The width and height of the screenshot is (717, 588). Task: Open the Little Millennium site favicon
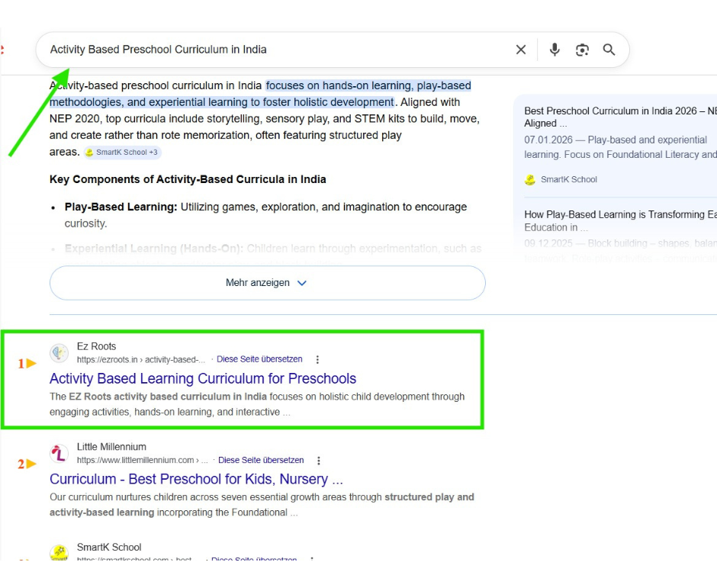pyautogui.click(x=59, y=453)
